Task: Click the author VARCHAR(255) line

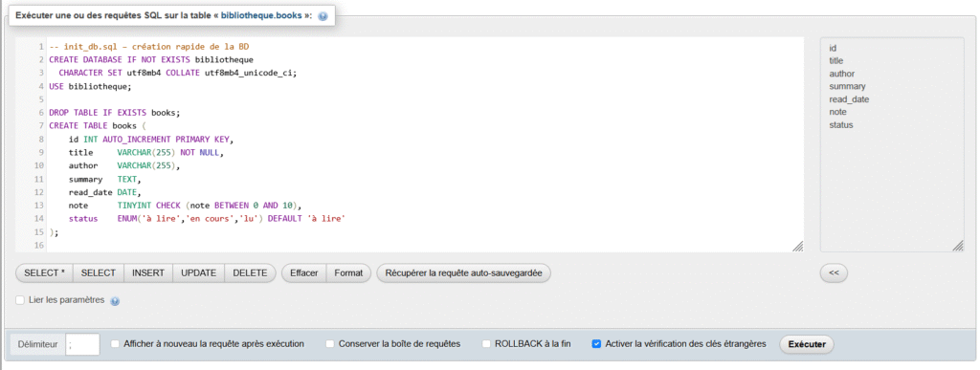Action: click(124, 165)
